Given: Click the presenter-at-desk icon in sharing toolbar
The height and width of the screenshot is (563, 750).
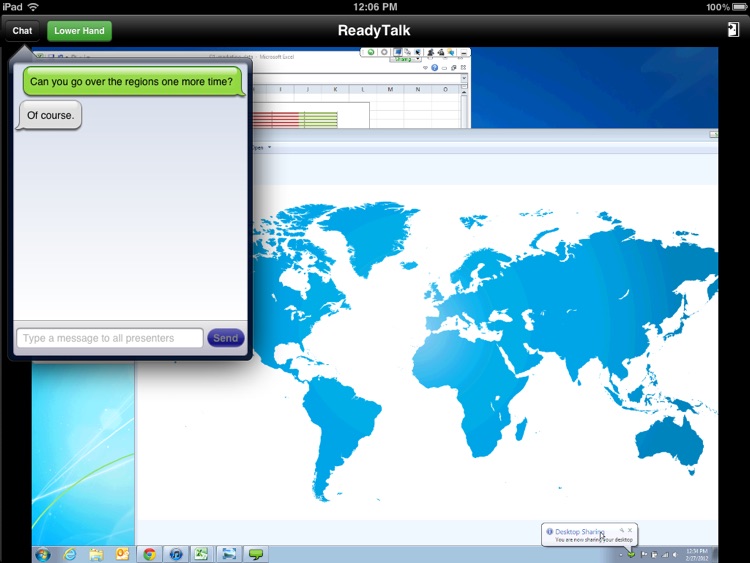Looking at the screenshot, I should point(441,53).
